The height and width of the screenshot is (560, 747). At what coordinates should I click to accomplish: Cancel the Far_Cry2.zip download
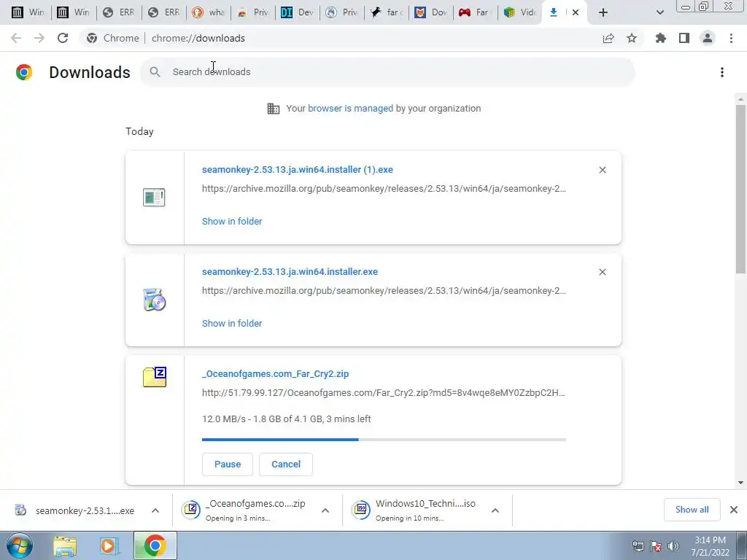[286, 464]
